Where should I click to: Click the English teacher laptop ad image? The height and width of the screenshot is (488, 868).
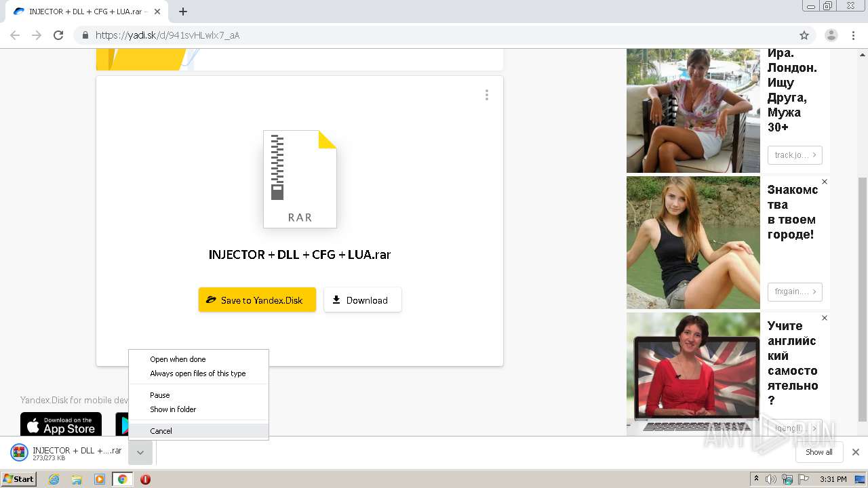[x=693, y=373]
